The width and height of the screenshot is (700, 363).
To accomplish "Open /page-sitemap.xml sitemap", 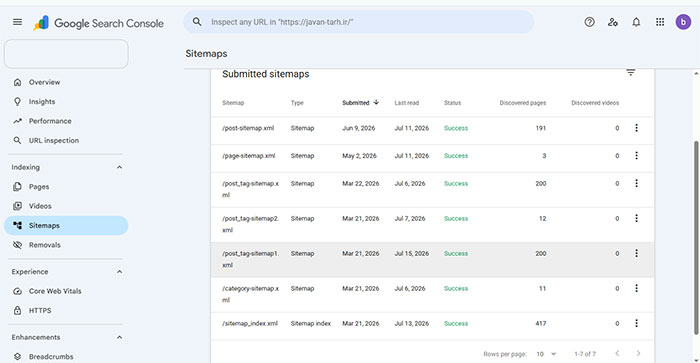I will click(249, 156).
